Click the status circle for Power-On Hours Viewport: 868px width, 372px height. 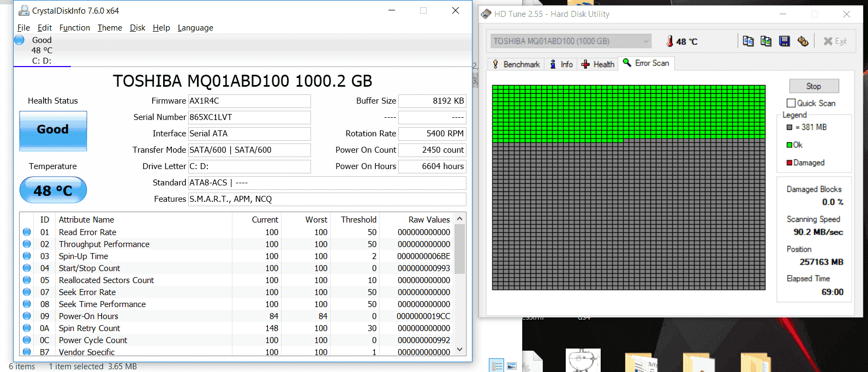tap(27, 316)
